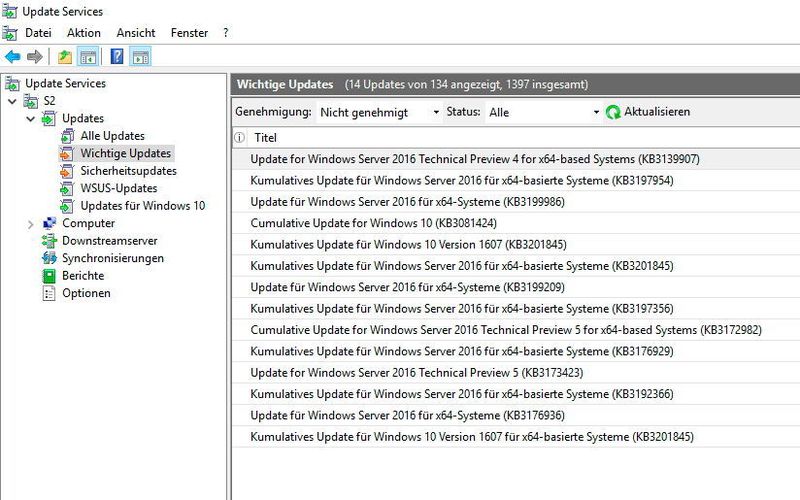Viewport: 800px width, 500px height.
Task: Select update row KB3176936
Action: (x=516, y=416)
